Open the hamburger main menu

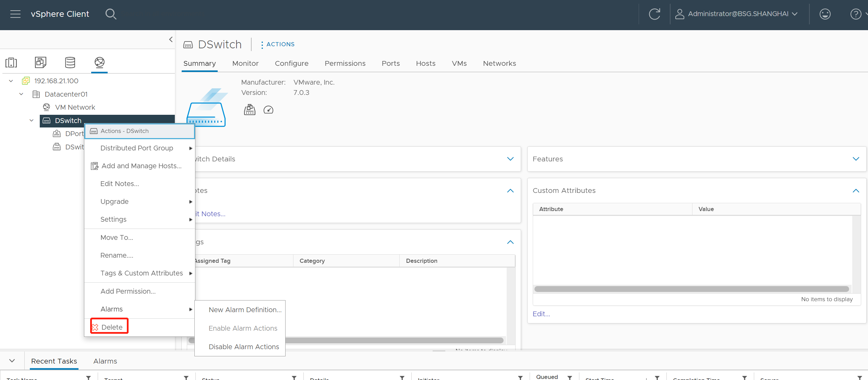[15, 14]
